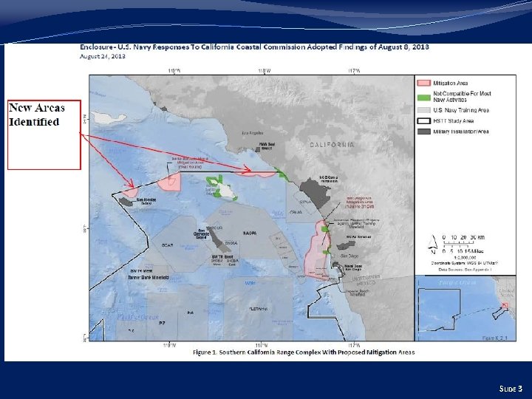This screenshot has width=532, height=399.
Task: Click the 'Coordinate System' note under scale bar
Action: point(465,263)
